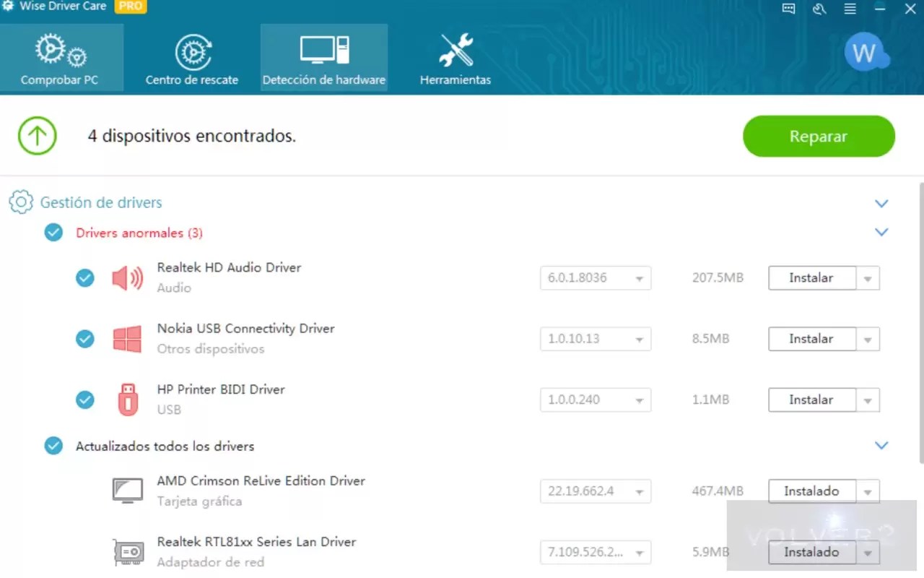Uncheck the Realtek HD Audio Driver checkbox
924x578 pixels.
pos(85,277)
